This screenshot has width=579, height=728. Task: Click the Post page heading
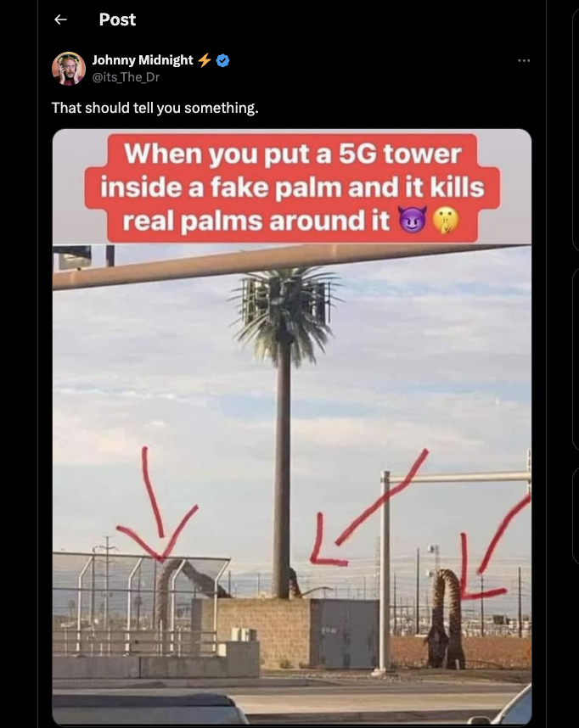point(117,20)
